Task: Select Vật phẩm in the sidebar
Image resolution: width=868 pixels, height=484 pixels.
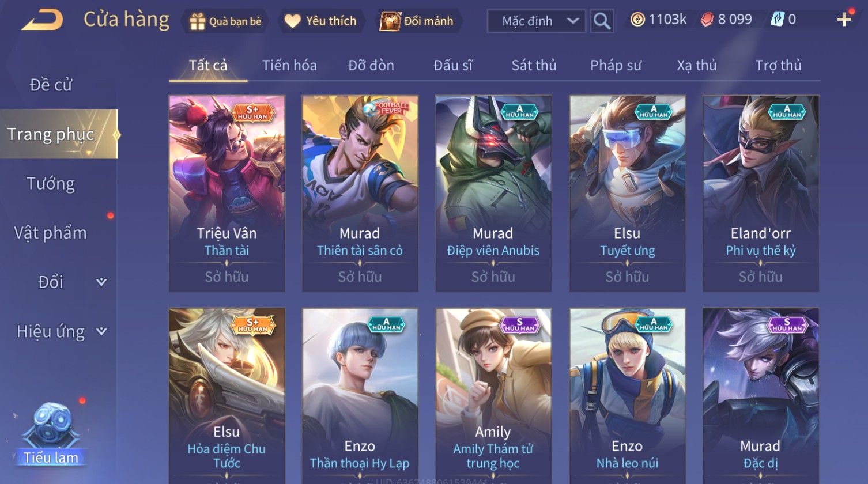Action: click(x=51, y=233)
